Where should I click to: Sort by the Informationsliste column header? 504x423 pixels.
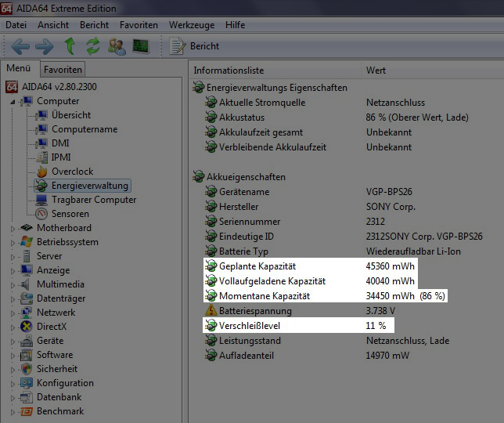275,70
